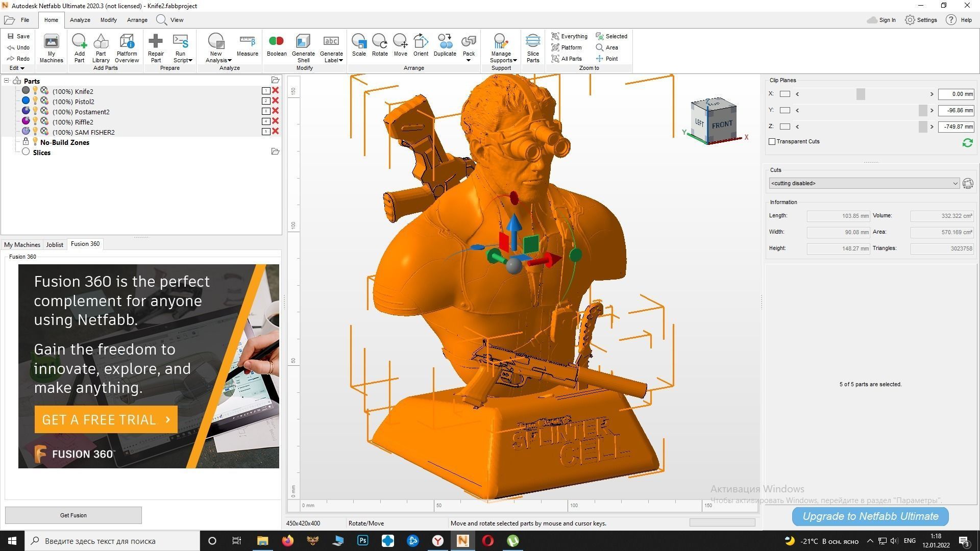Select the Scale tool
Image resolution: width=980 pixels, height=551 pixels.
point(359,45)
